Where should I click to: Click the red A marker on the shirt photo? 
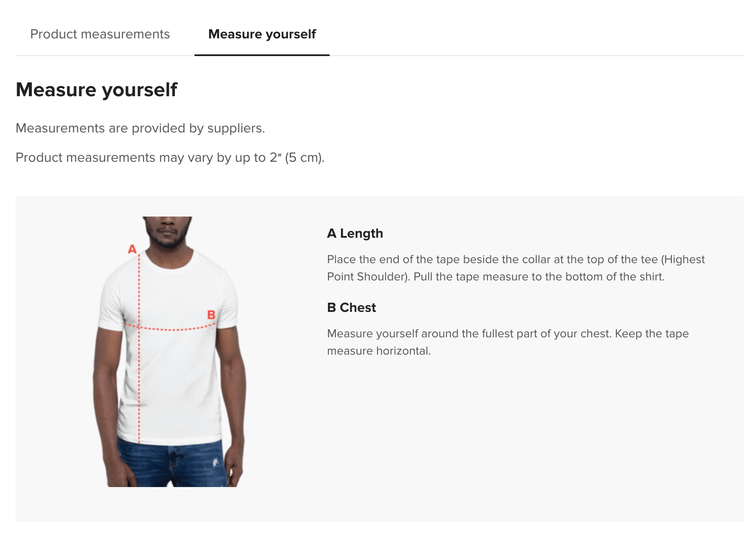(132, 249)
